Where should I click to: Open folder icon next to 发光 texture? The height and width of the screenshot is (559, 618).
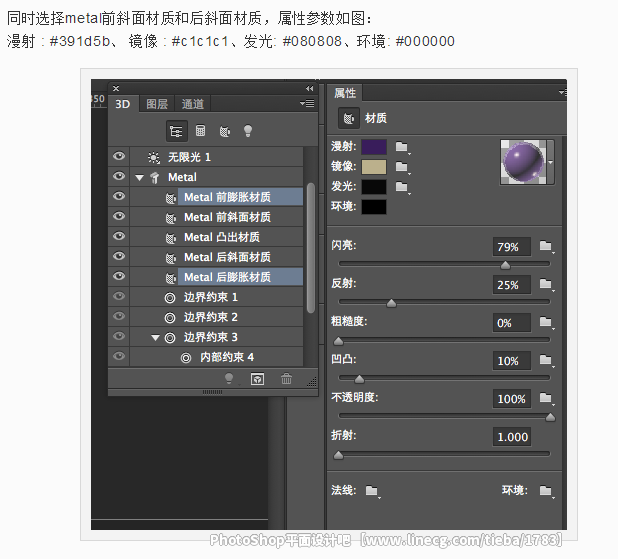click(x=402, y=186)
